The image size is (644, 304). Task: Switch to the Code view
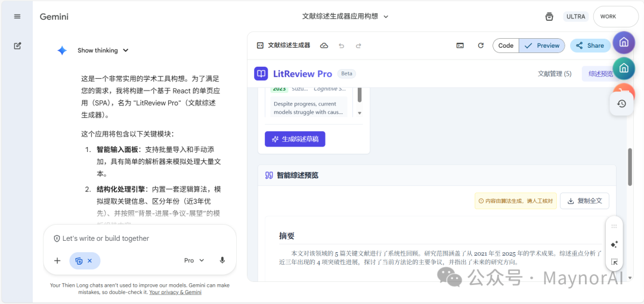[x=506, y=45]
